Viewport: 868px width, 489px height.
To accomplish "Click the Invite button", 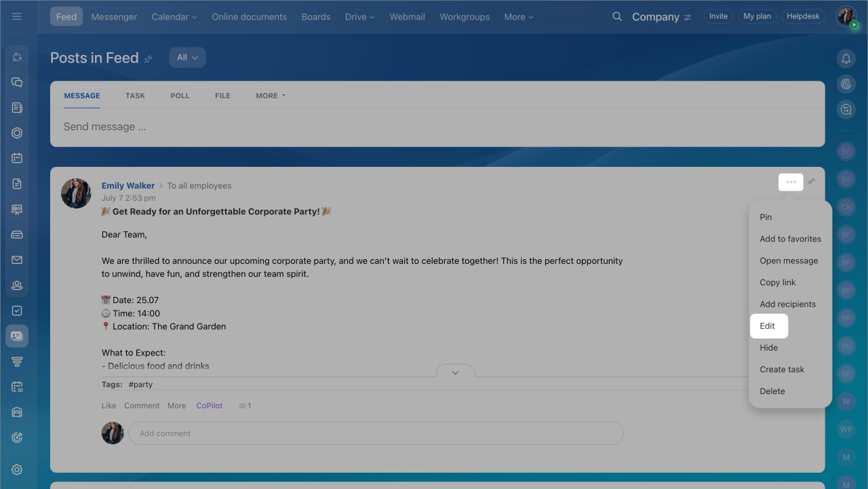I will pyautogui.click(x=718, y=16).
